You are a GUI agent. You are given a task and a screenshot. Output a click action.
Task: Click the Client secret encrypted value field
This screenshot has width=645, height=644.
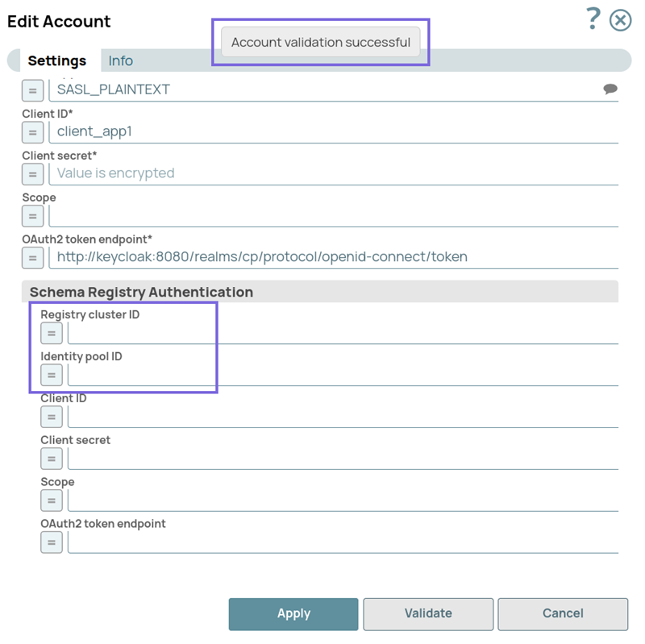click(x=242, y=173)
